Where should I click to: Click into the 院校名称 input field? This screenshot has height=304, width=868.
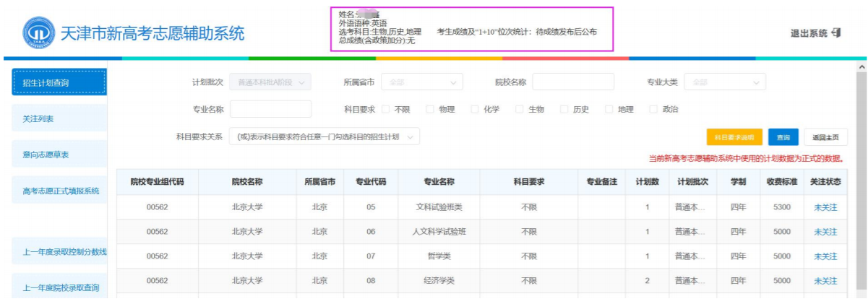[573, 82]
